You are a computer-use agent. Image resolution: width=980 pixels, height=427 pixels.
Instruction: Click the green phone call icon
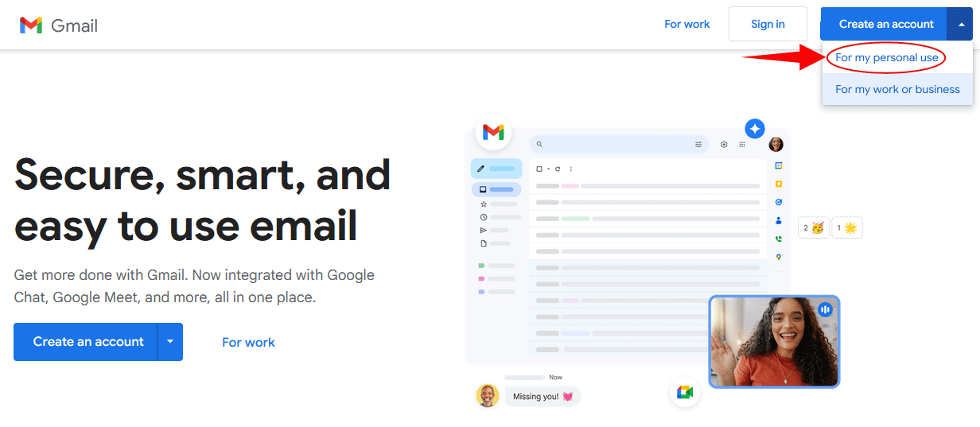779,239
